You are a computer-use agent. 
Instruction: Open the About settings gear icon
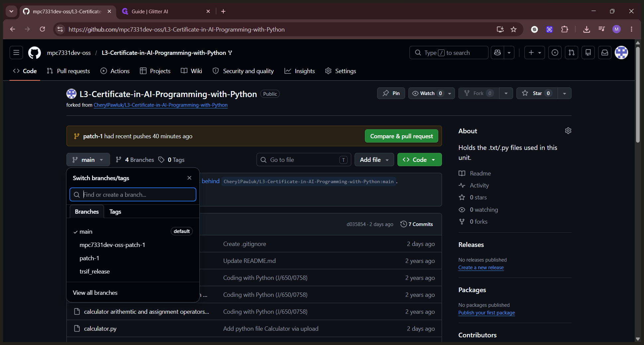pos(568,131)
